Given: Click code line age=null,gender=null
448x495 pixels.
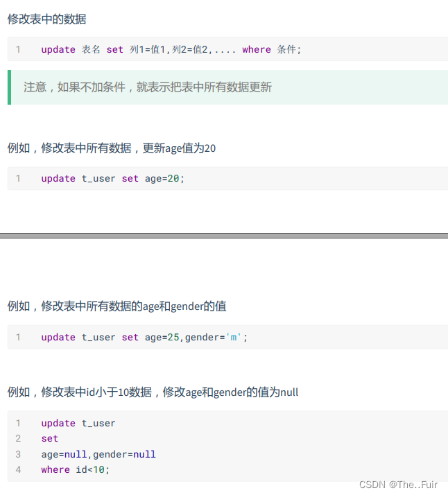Looking at the screenshot, I should pos(98,454).
